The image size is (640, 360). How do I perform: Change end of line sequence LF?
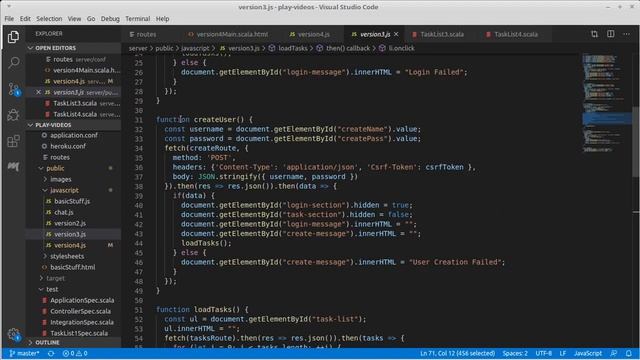[563, 353]
